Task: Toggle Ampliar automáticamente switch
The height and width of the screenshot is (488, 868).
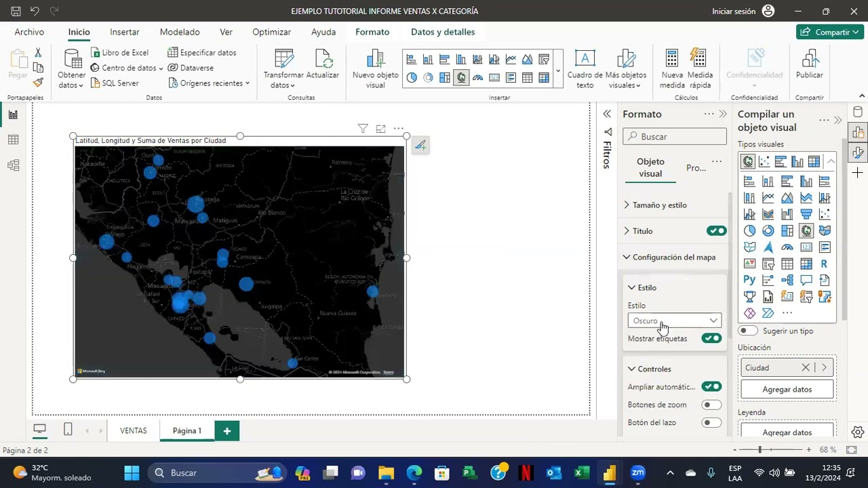Action: (x=711, y=387)
